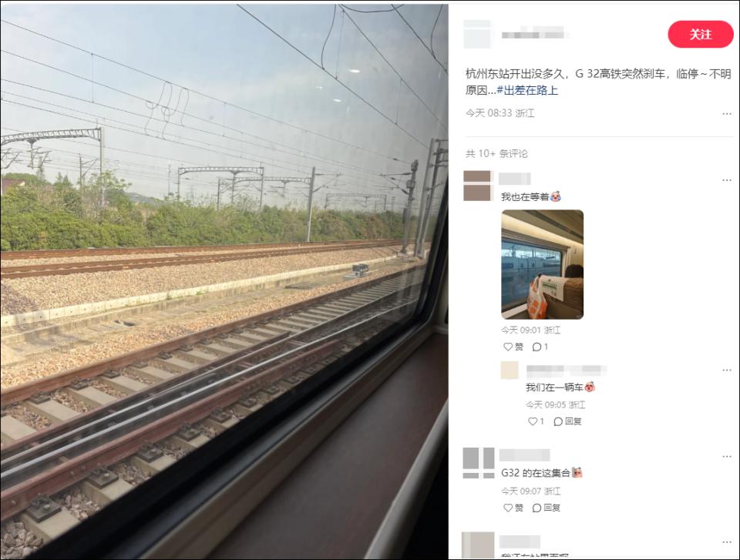This screenshot has width=740, height=560.
Task: Click 回复 icon under G32 的在这集合
Action: point(546,508)
